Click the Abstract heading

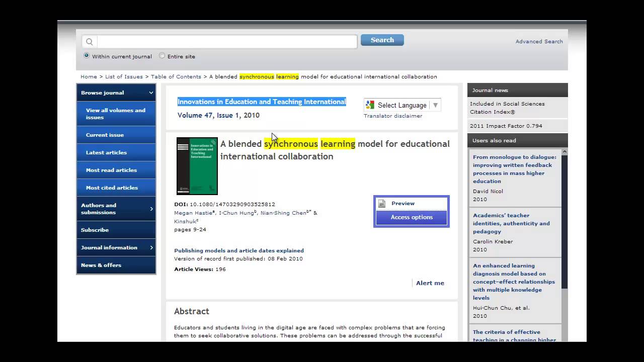pyautogui.click(x=191, y=311)
